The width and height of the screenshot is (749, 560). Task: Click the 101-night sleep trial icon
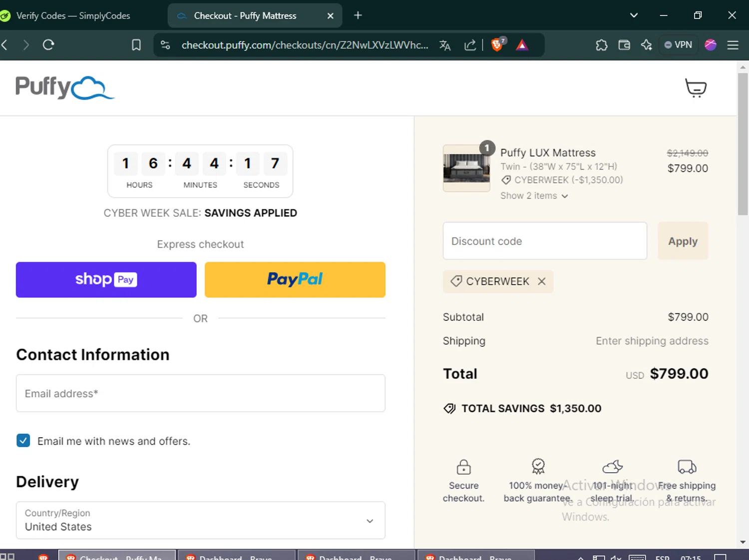coord(612,467)
